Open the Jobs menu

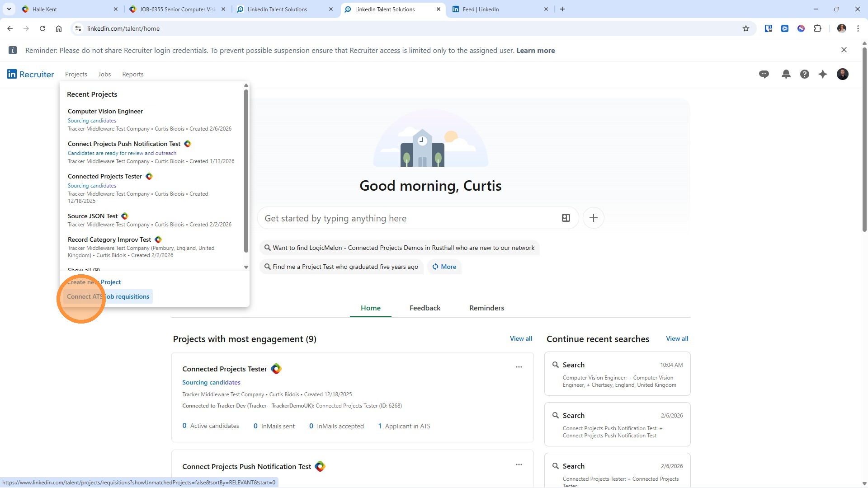coord(104,74)
